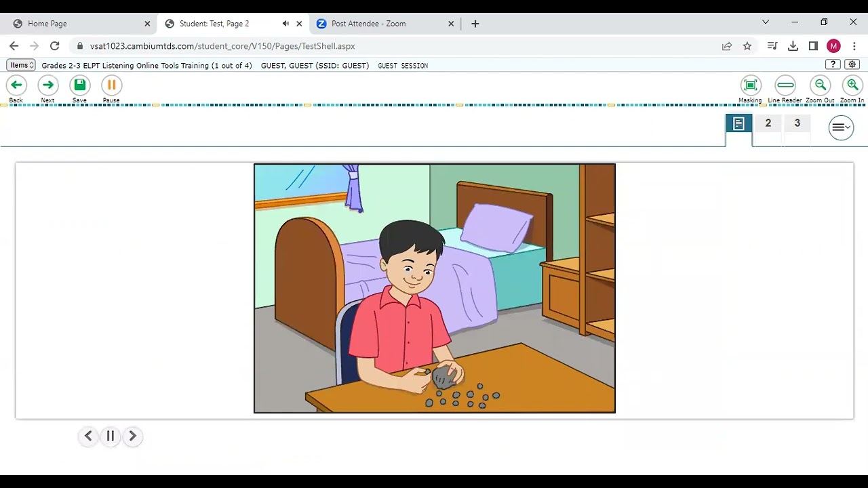Turn on the Line Reader
The height and width of the screenshot is (488, 868).
tap(785, 85)
